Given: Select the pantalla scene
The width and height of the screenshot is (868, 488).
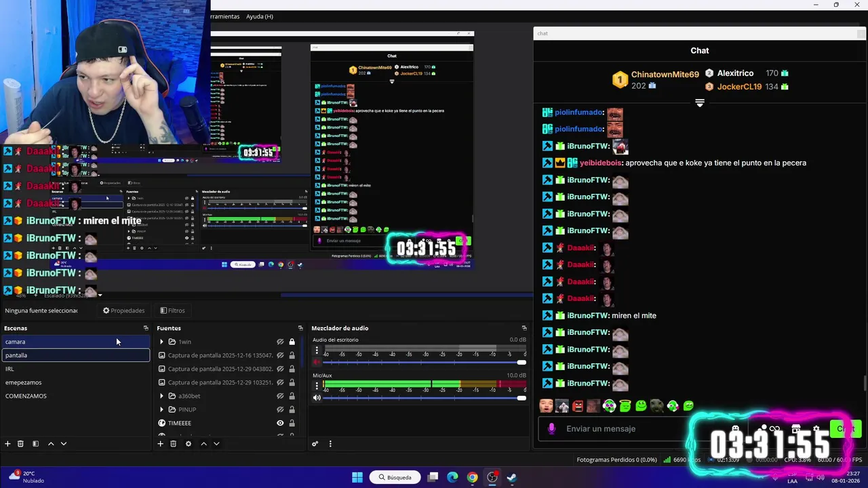Looking at the screenshot, I should [76, 355].
